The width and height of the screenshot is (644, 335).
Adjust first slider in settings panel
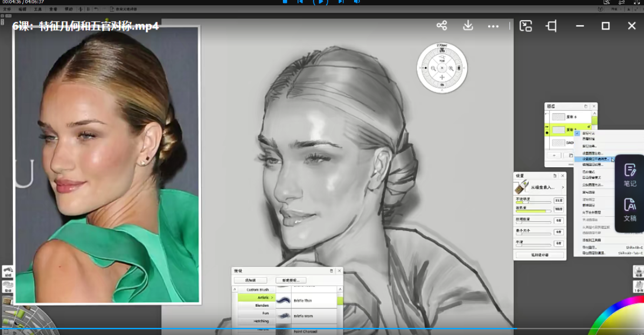pos(533,202)
